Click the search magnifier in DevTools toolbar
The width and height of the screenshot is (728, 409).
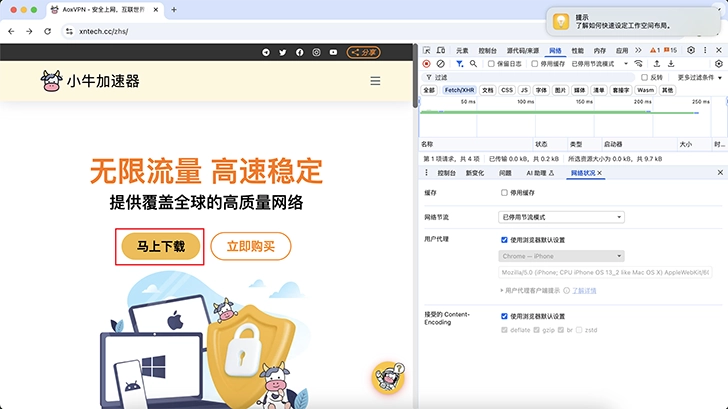point(471,63)
